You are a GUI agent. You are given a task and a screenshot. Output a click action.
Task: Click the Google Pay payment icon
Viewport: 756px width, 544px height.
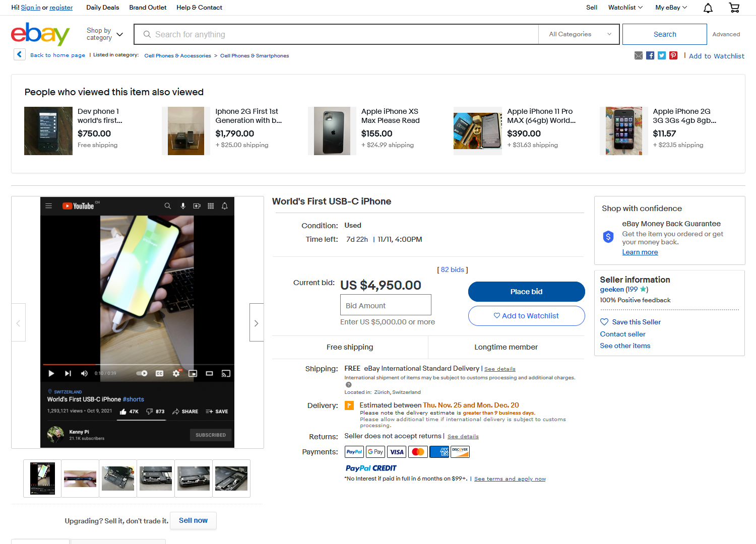coord(375,452)
